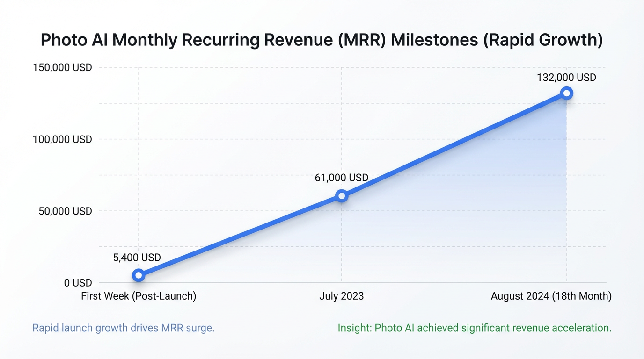This screenshot has width=644, height=359.
Task: Click the 132,000 USD data label
Action: pyautogui.click(x=566, y=78)
